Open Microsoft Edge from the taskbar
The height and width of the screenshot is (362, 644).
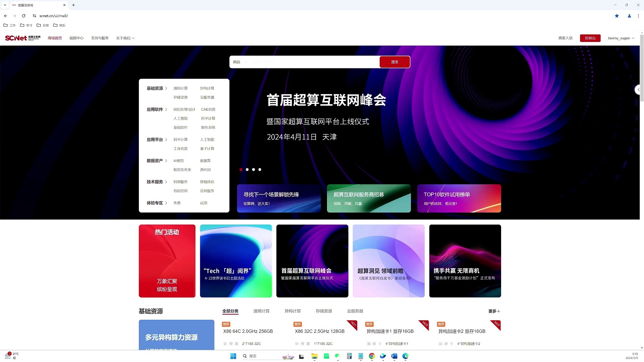405,356
